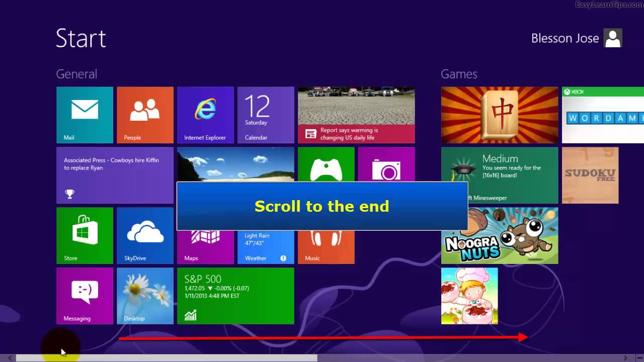Open the Messaging tile

[x=85, y=296]
